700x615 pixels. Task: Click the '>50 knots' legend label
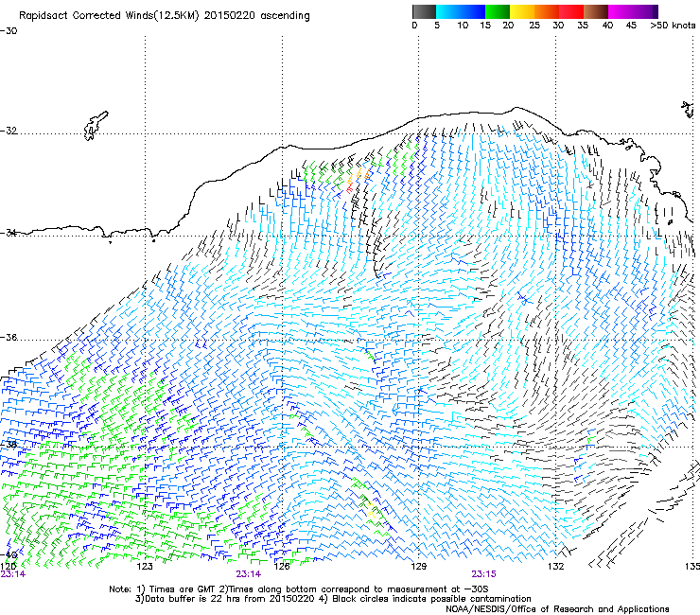[x=673, y=26]
